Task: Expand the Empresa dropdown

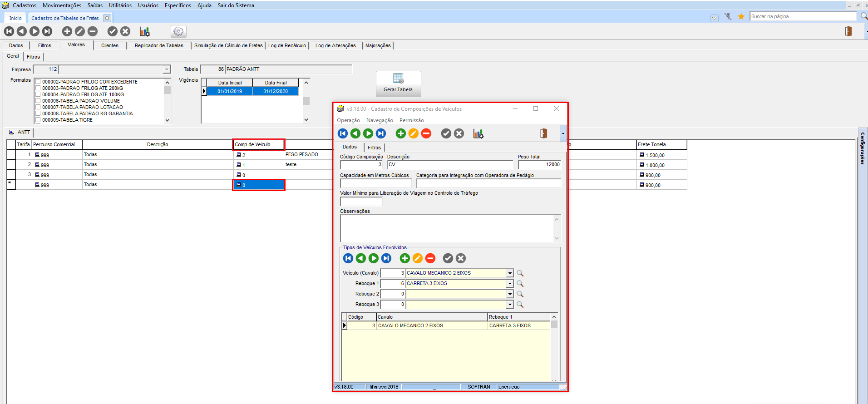Action: click(167, 69)
